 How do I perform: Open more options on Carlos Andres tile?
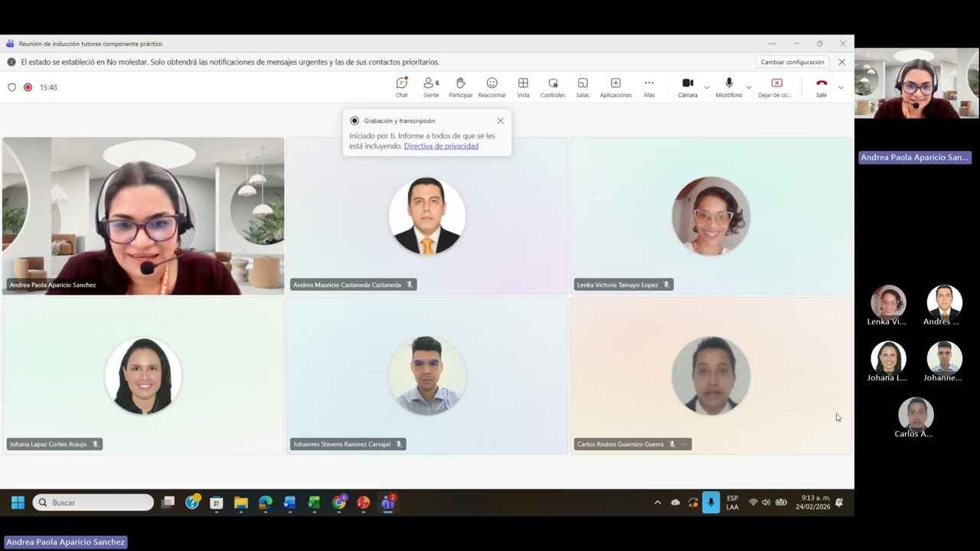[684, 444]
